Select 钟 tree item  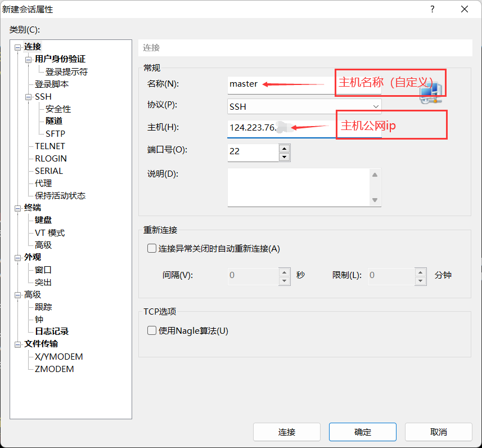point(39,319)
